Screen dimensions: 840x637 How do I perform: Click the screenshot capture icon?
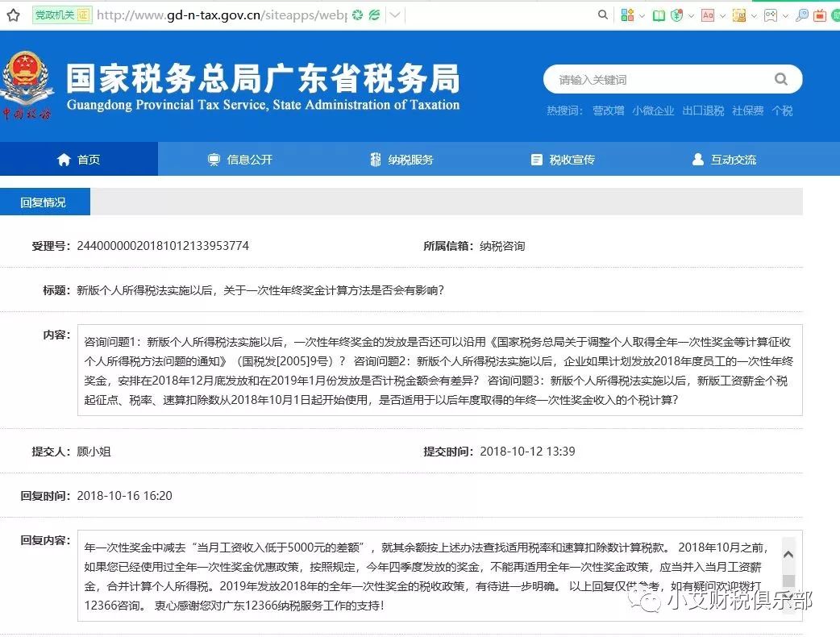pyautogui.click(x=739, y=15)
